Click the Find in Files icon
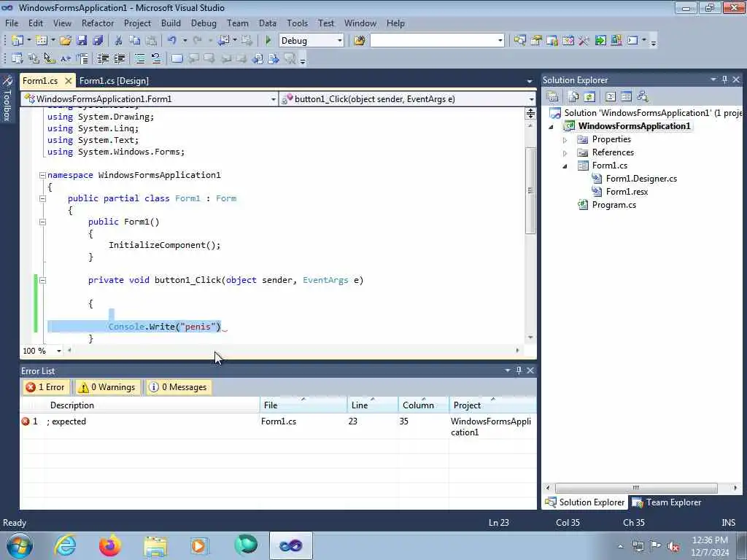 click(x=359, y=41)
